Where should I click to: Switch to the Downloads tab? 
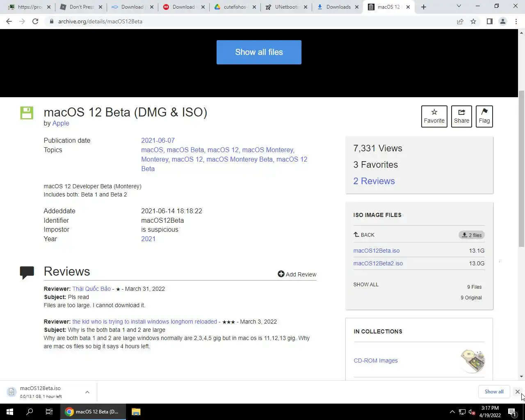pyautogui.click(x=338, y=7)
